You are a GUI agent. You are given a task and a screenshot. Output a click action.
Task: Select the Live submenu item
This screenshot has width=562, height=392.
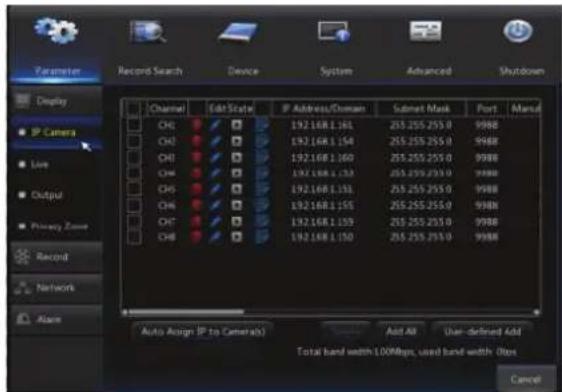[39, 164]
